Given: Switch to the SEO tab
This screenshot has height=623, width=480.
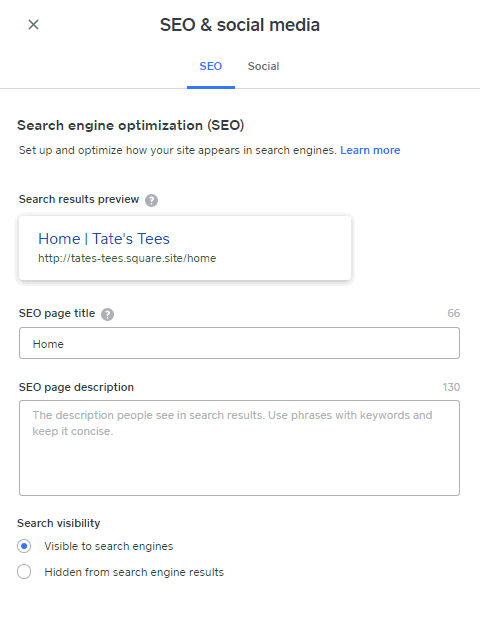Looking at the screenshot, I should pos(211,66).
